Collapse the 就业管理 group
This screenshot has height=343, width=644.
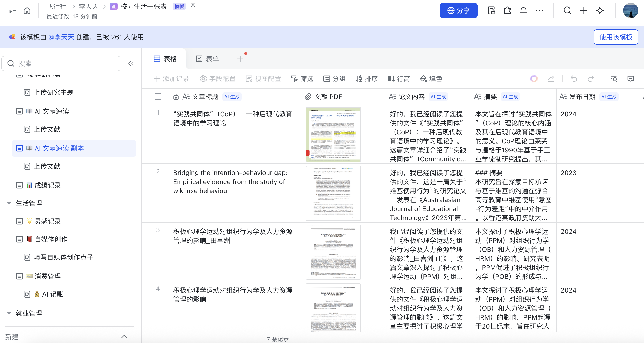(x=9, y=313)
